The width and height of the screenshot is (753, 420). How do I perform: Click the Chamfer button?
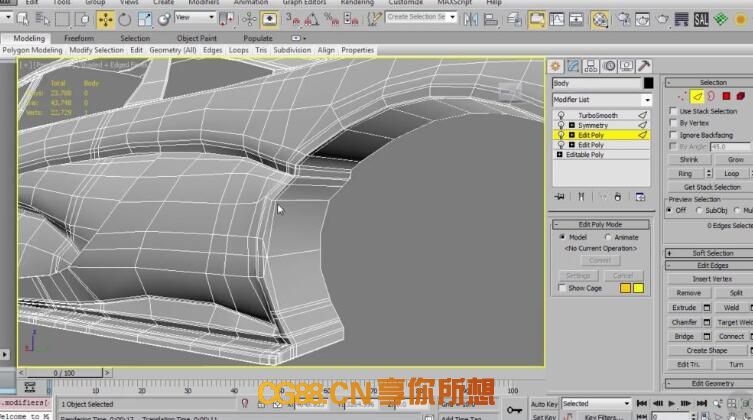pyautogui.click(x=684, y=322)
